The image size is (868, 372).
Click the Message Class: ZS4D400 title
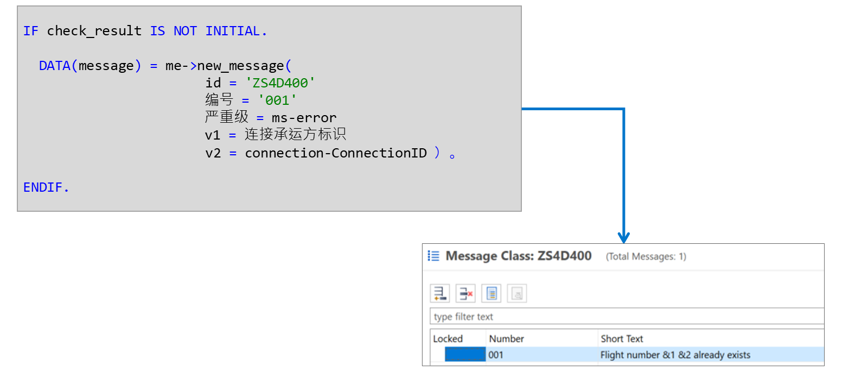519,256
